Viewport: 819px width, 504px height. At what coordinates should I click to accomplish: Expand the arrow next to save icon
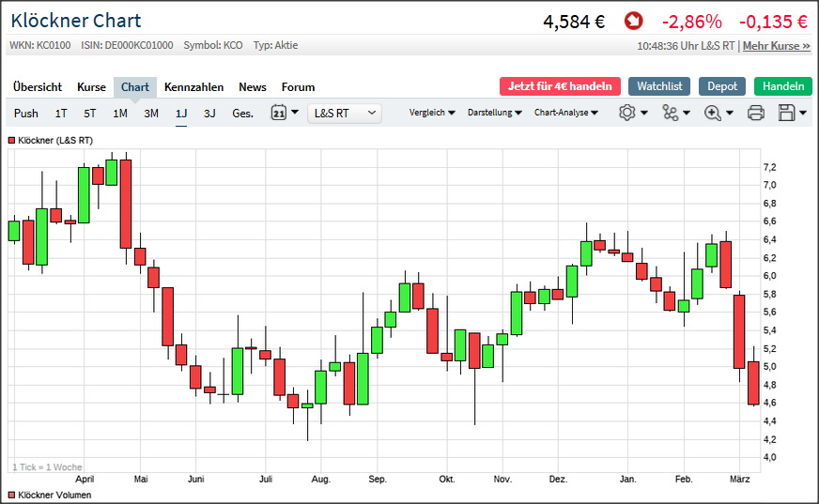point(803,113)
